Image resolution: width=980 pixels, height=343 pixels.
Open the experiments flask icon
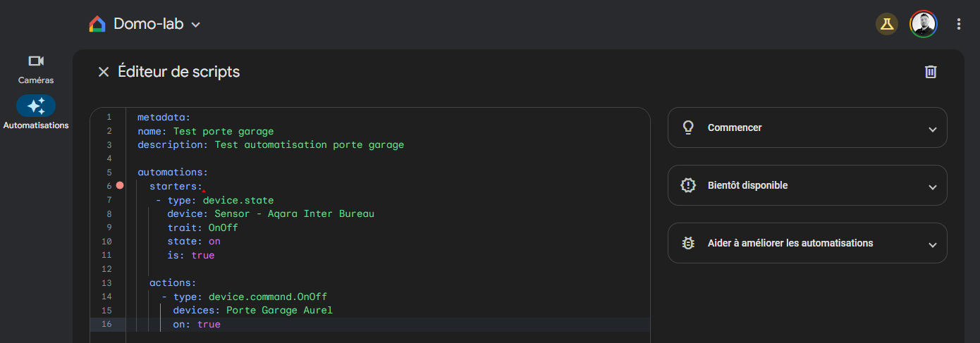[886, 24]
